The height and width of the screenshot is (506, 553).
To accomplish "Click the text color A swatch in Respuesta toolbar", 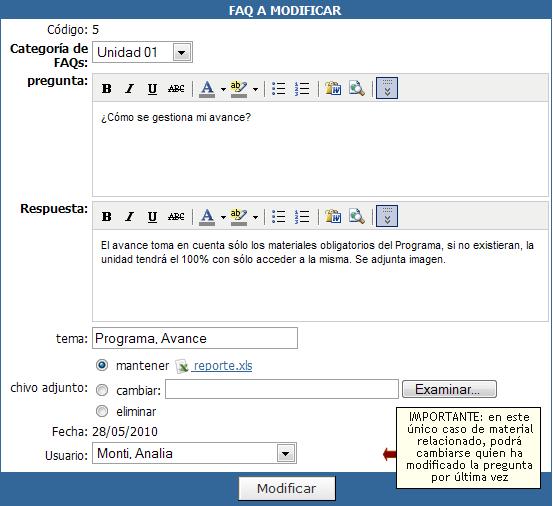I will pos(207,216).
